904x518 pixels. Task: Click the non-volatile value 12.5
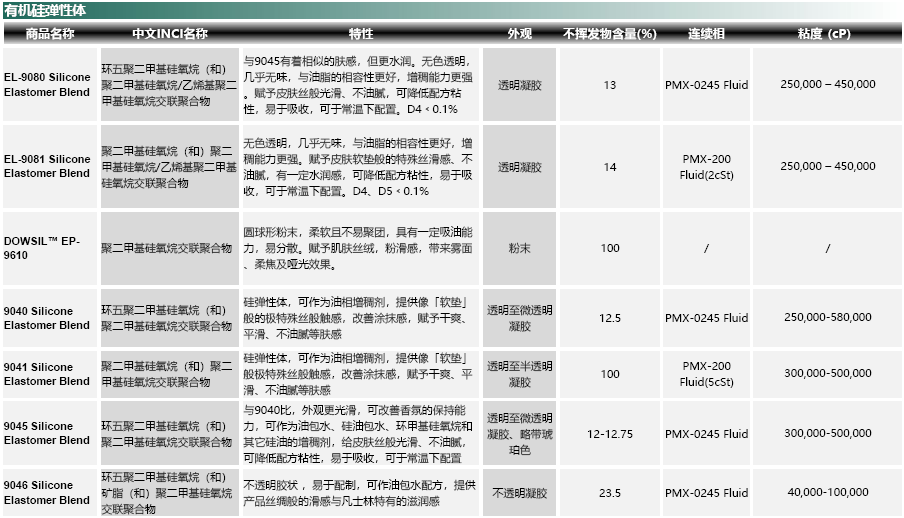(x=610, y=318)
